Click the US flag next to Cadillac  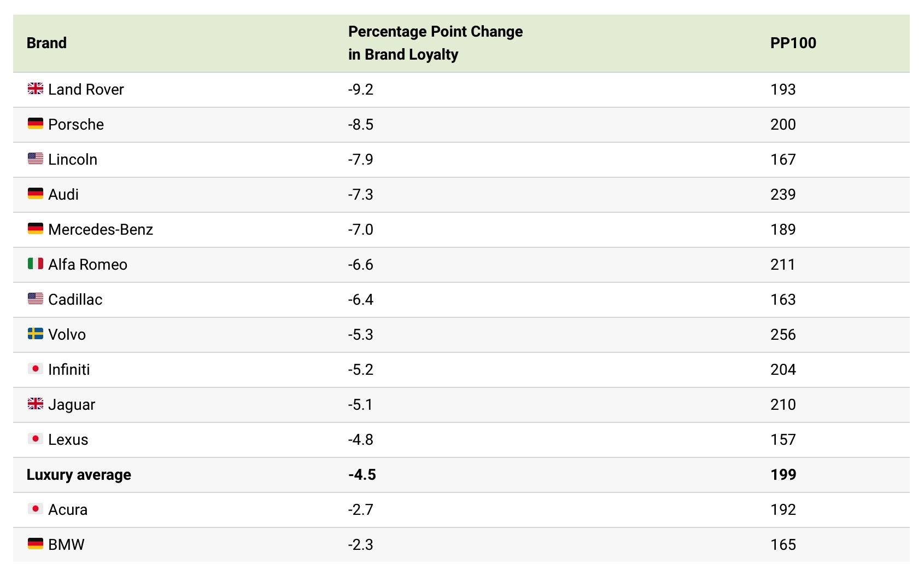pos(36,299)
